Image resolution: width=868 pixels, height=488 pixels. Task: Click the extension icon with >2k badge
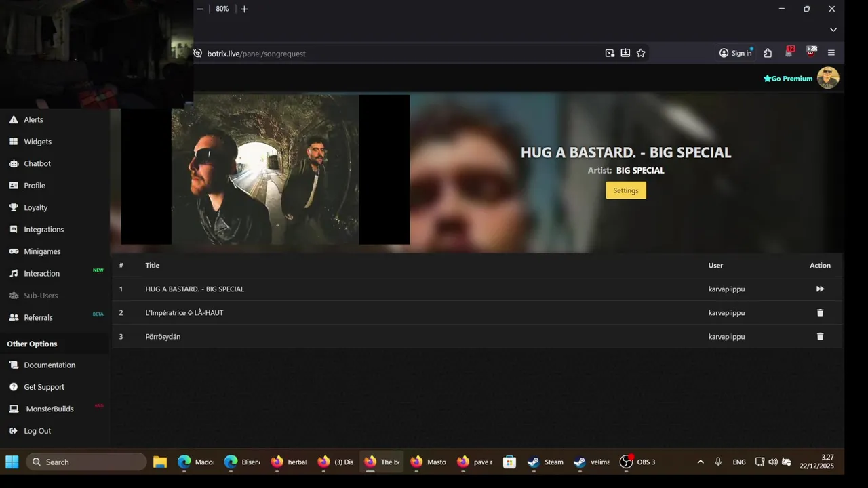pos(811,52)
